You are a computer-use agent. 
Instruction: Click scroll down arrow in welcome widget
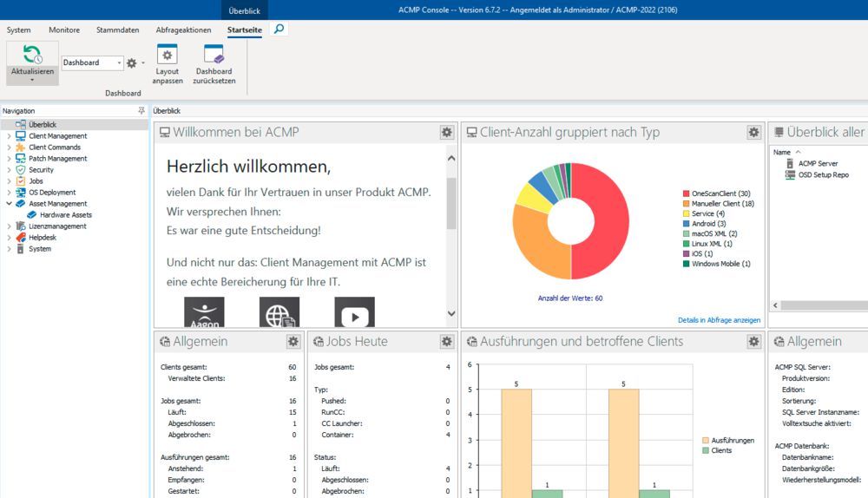coord(451,313)
